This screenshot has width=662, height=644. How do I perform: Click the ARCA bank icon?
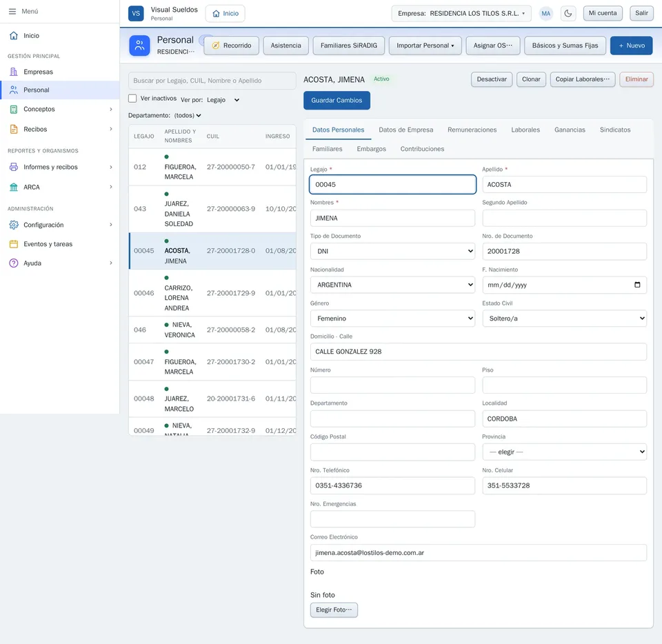click(x=14, y=187)
